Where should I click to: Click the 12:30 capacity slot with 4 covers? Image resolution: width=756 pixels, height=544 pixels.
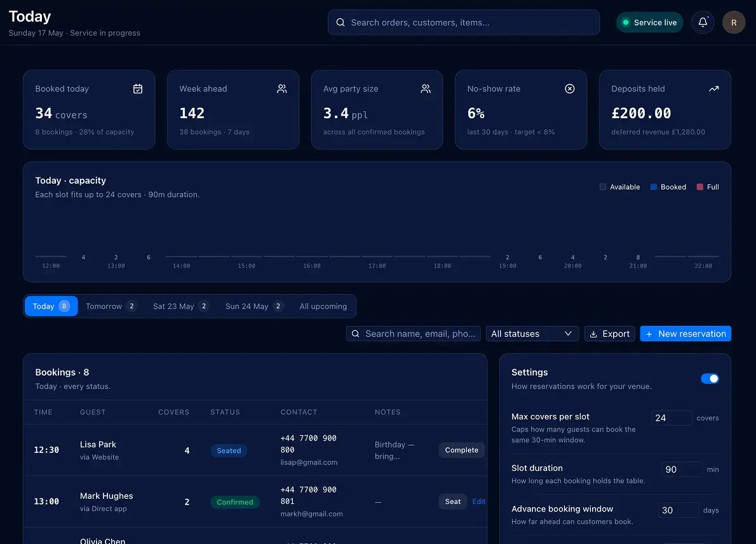coord(83,257)
